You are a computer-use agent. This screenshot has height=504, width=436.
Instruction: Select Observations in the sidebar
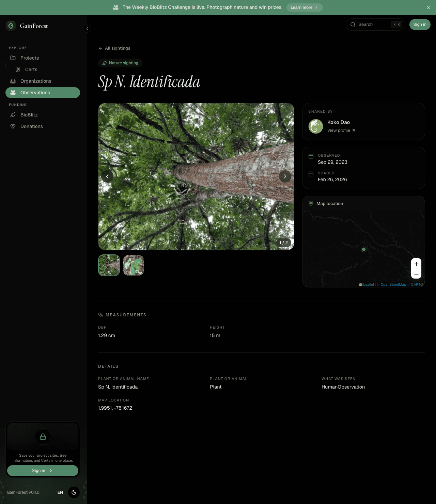coord(43,93)
